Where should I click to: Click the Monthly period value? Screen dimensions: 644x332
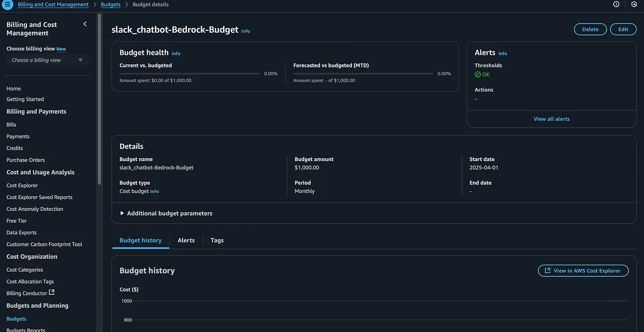click(305, 191)
